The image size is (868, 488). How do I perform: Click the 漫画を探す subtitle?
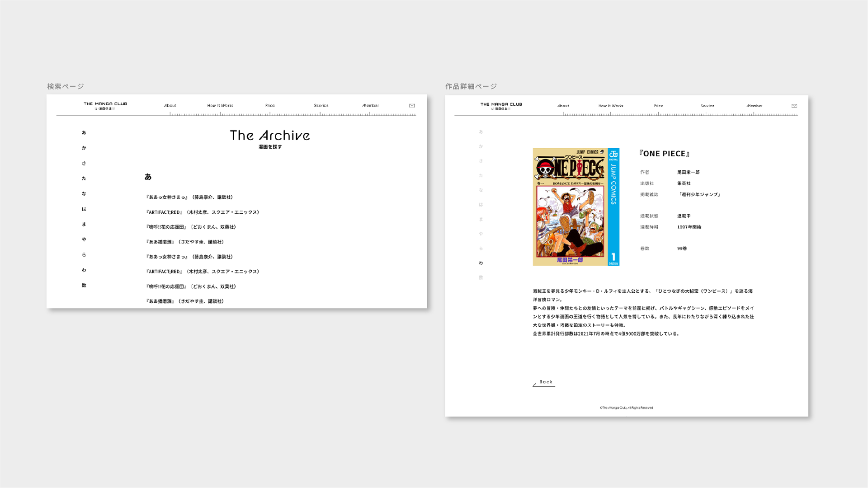pyautogui.click(x=270, y=147)
